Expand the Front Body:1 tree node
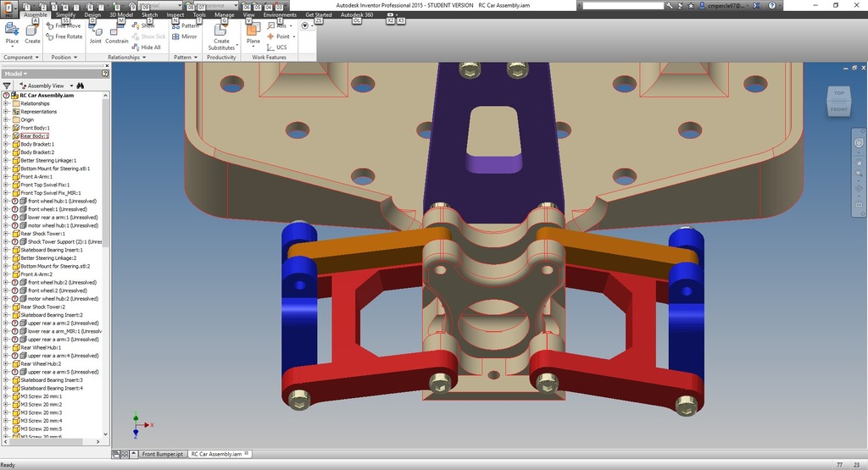Image resolution: width=868 pixels, height=470 pixels. click(6, 128)
